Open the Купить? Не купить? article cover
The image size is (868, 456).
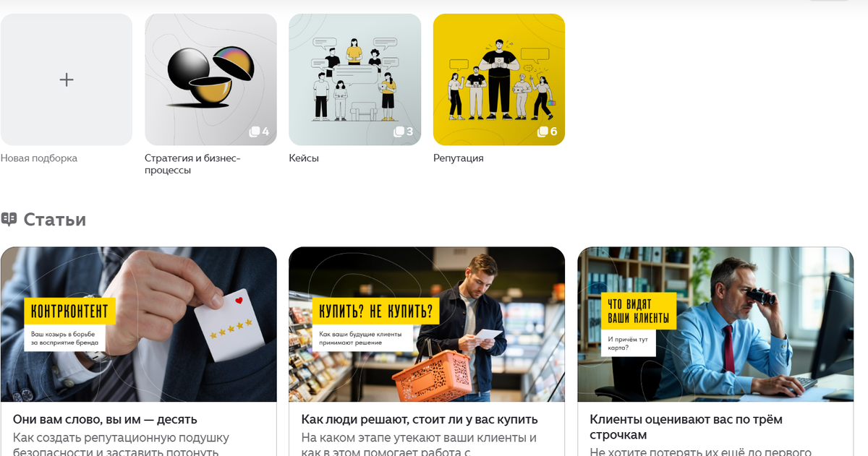427,324
